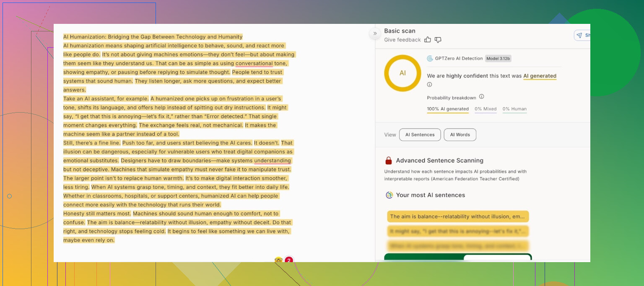Select the 0% Human breakdown
The width and height of the screenshot is (644, 286).
click(x=514, y=109)
